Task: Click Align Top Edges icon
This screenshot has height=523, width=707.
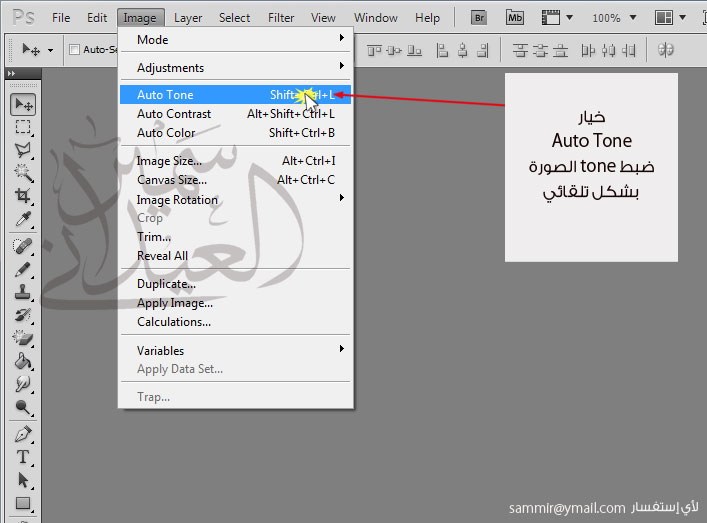Action: (374, 50)
